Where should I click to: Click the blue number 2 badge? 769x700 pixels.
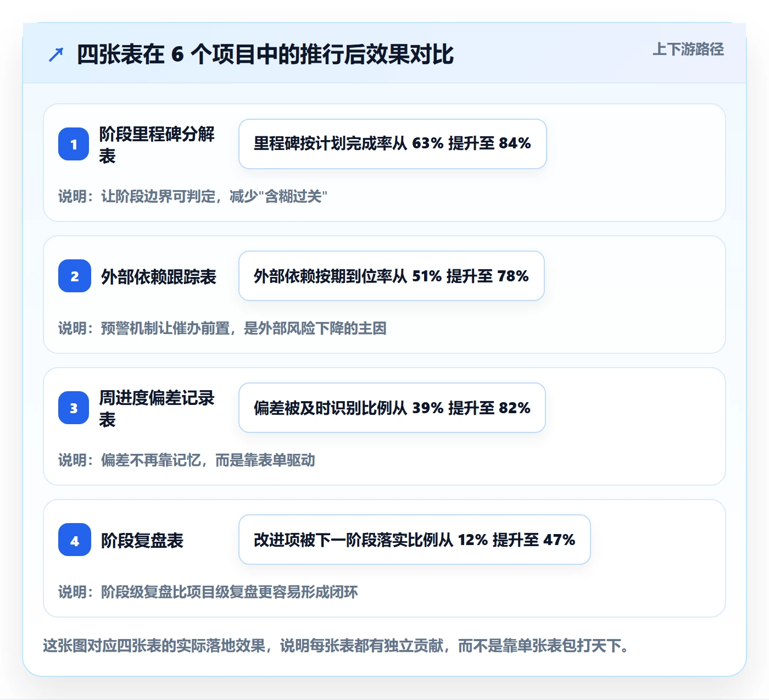coord(74,276)
